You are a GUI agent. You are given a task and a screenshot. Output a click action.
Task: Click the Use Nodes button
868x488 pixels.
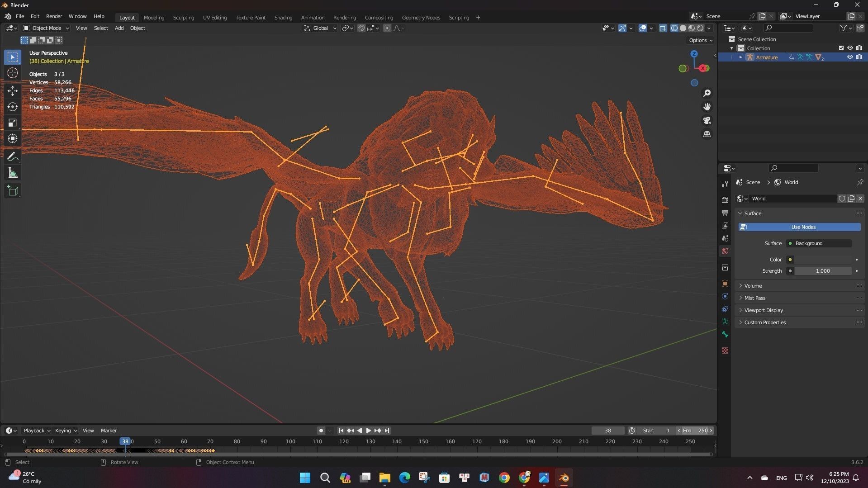799,227
